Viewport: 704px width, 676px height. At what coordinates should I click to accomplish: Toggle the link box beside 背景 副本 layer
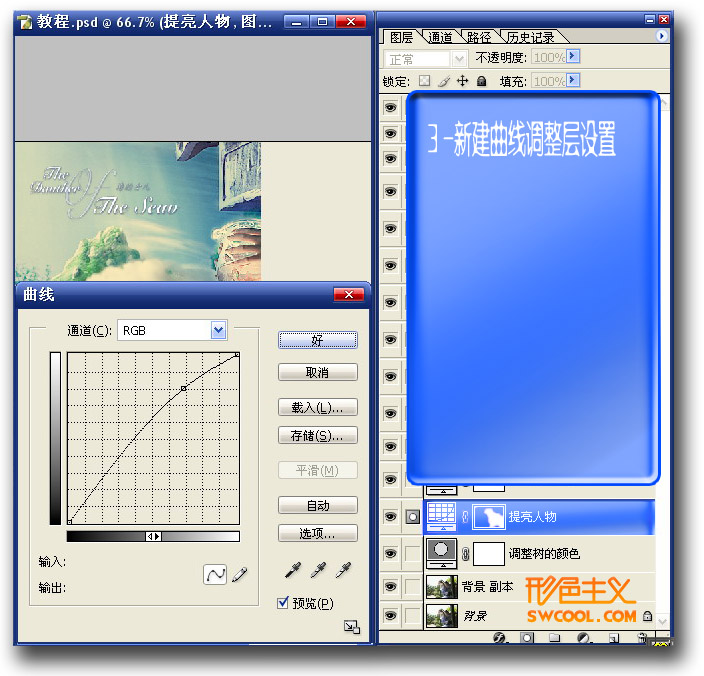(x=412, y=587)
